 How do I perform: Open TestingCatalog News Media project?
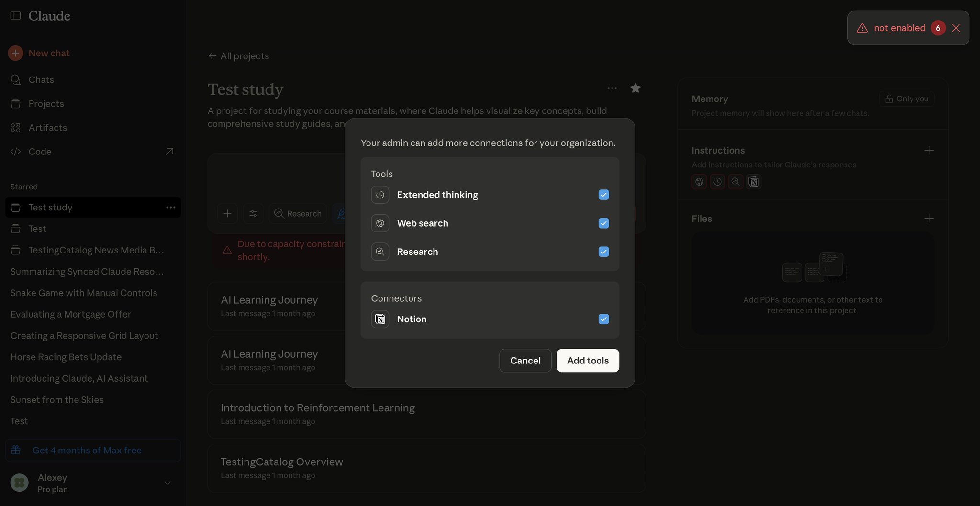pyautogui.click(x=93, y=250)
